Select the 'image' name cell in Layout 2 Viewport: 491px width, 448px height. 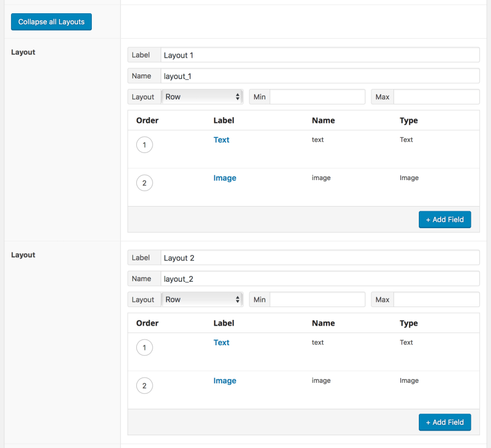[x=321, y=380]
